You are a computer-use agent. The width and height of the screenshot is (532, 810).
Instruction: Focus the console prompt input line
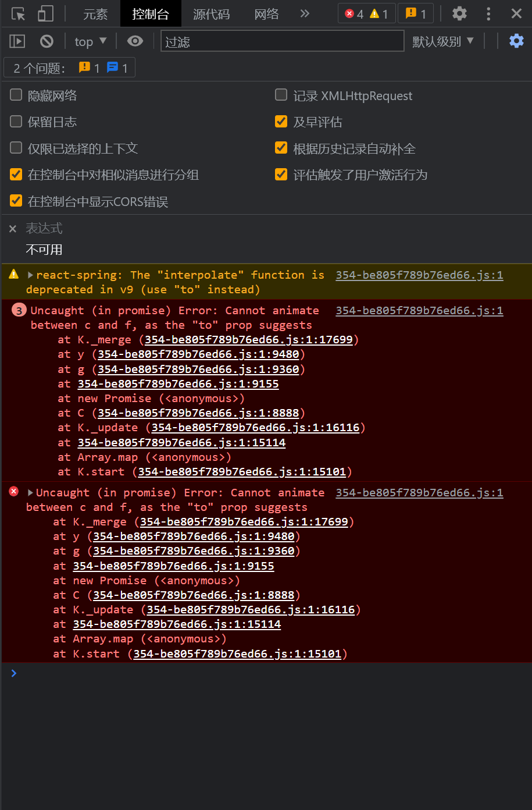pos(273,673)
